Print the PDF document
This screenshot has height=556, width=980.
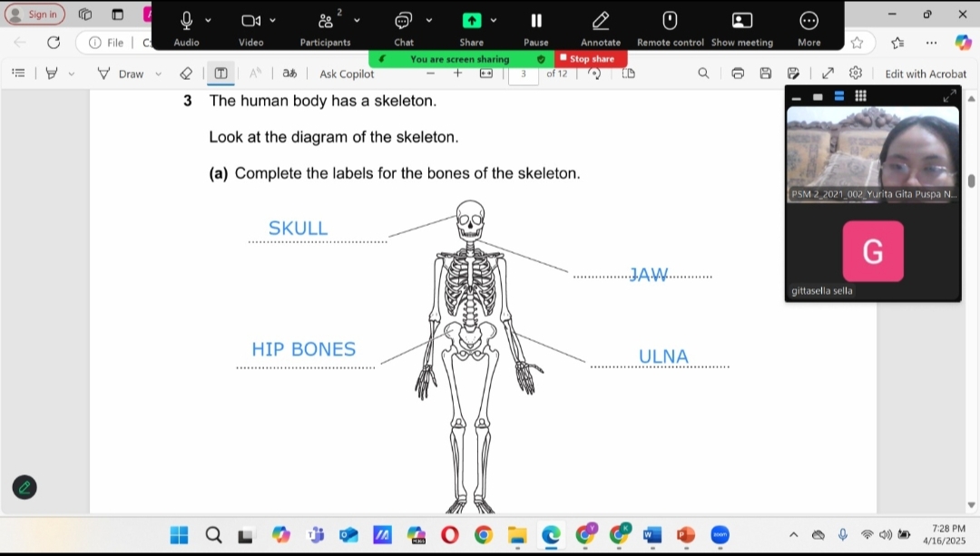coord(738,73)
